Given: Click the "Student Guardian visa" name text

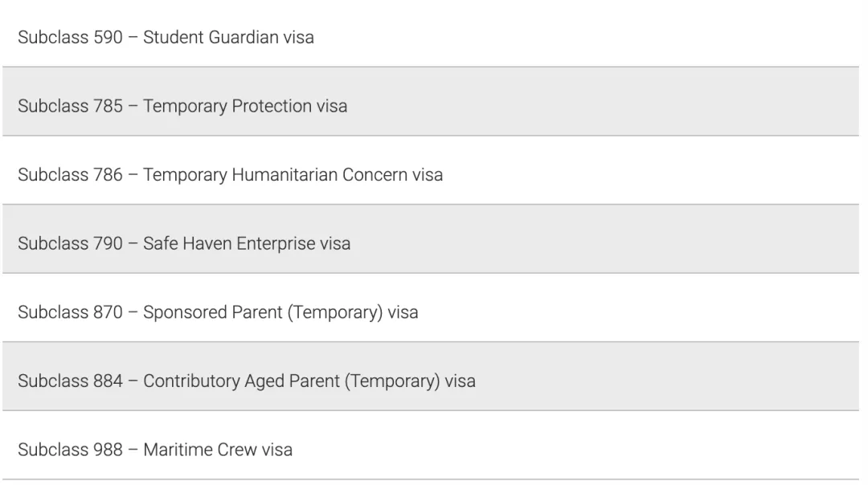Looking at the screenshot, I should point(228,37).
